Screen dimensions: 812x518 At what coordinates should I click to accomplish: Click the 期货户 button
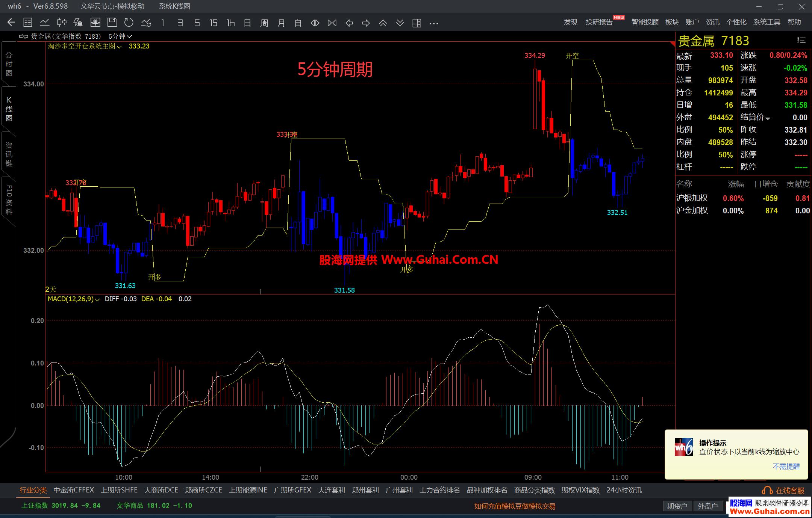(677, 506)
